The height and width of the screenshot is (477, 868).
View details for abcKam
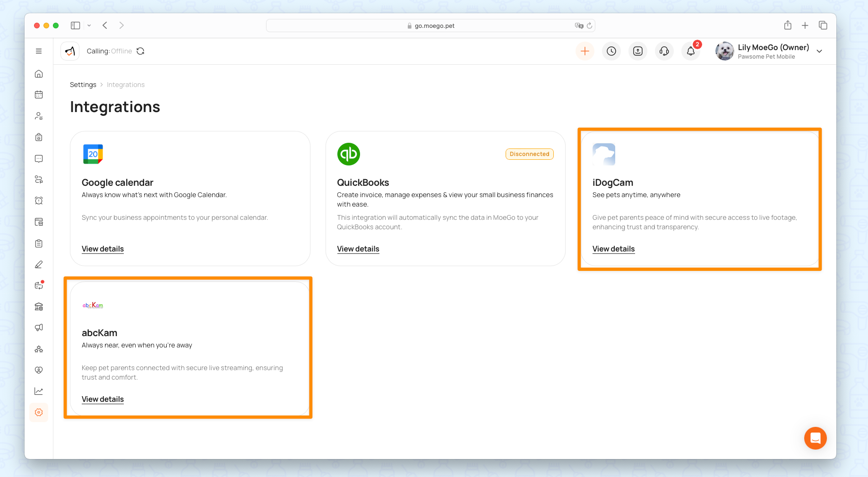(103, 399)
